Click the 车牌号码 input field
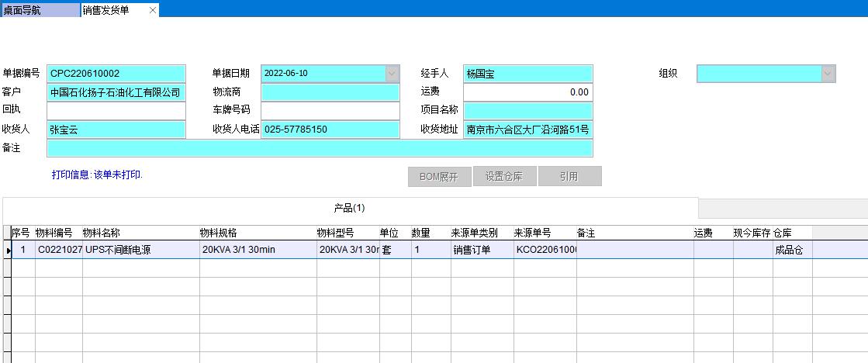 tap(330, 111)
